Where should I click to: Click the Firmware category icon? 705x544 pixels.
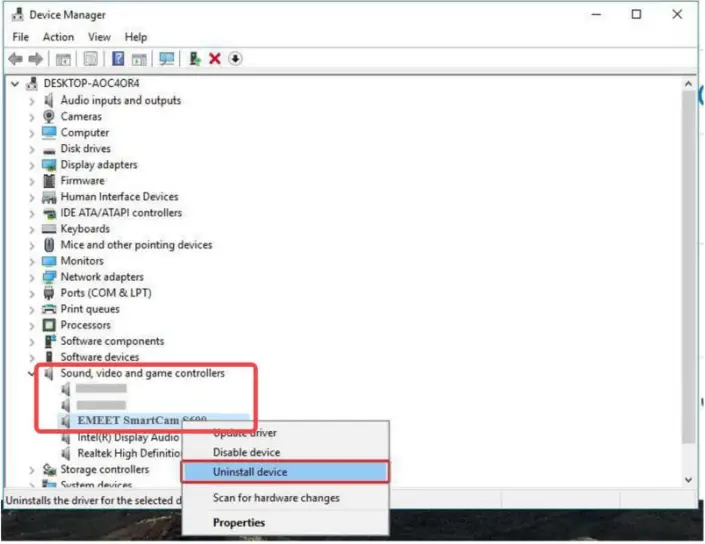click(x=49, y=181)
